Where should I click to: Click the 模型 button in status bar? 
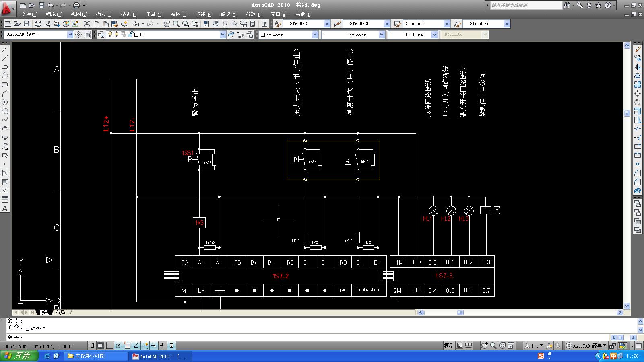point(449,346)
